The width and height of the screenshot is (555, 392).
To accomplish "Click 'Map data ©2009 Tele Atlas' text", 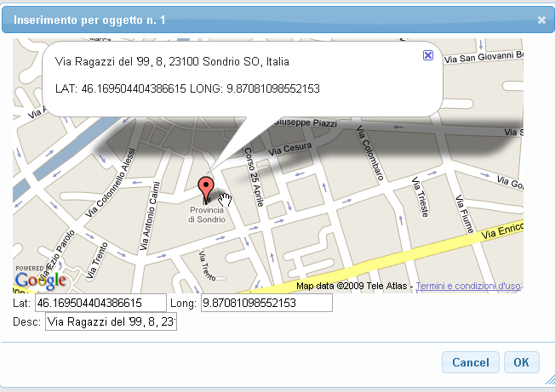I will 352,286.
